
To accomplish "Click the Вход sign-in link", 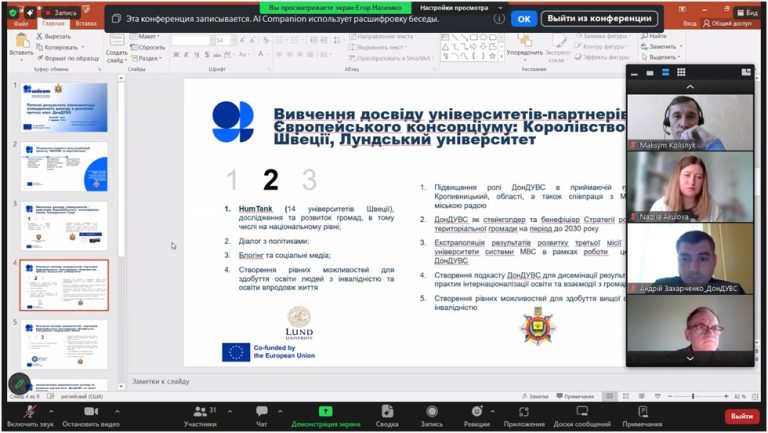I will (x=689, y=23).
